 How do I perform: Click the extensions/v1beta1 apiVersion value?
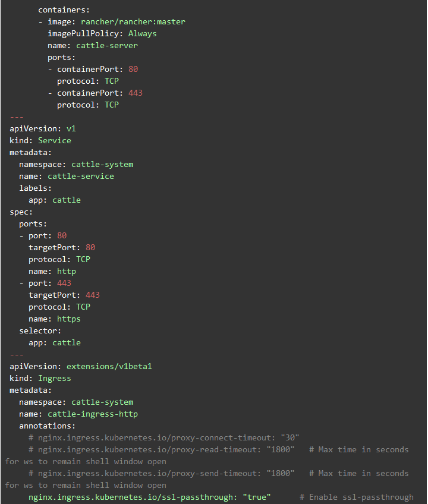point(109,366)
